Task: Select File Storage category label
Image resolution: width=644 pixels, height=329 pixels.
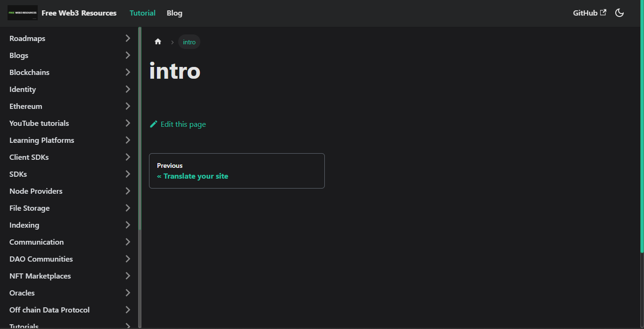Action: [x=30, y=208]
